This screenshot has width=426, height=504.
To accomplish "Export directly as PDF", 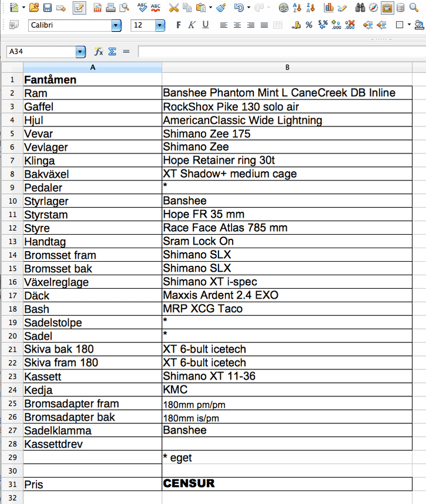I will (x=98, y=8).
